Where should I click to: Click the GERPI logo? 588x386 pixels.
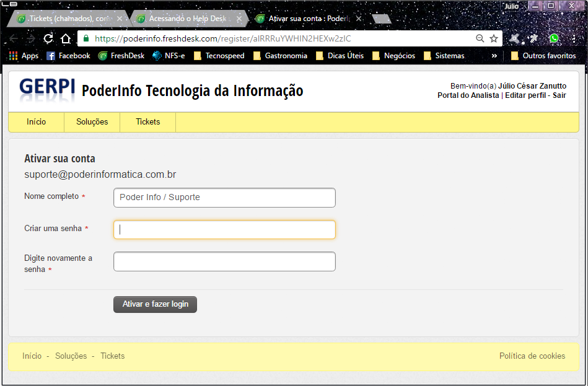point(47,90)
